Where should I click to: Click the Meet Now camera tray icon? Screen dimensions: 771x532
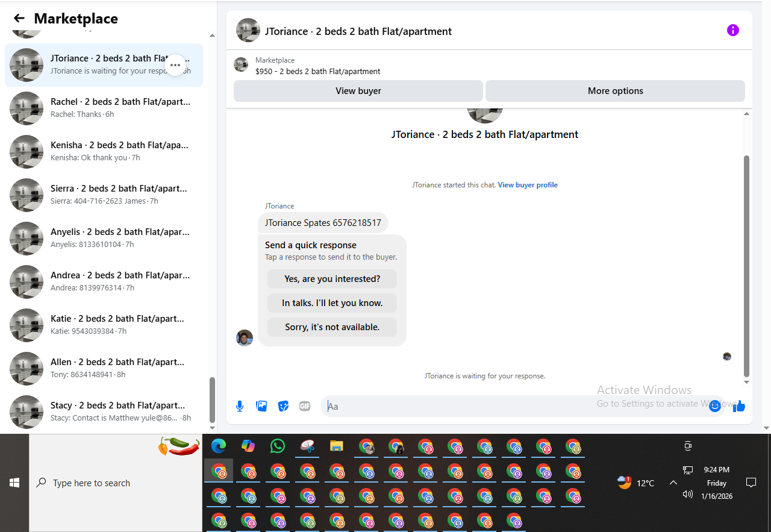click(688, 446)
